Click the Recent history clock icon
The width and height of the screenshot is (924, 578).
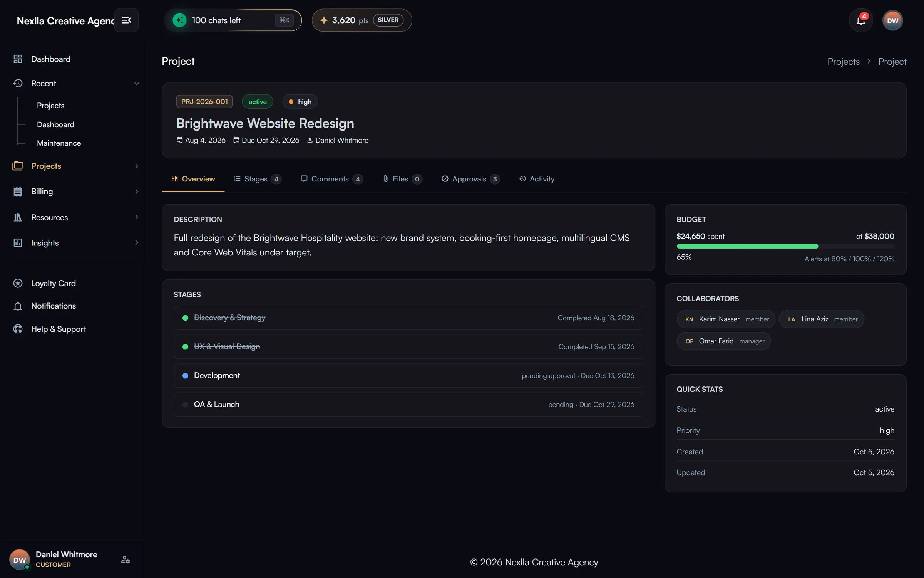[x=18, y=83]
